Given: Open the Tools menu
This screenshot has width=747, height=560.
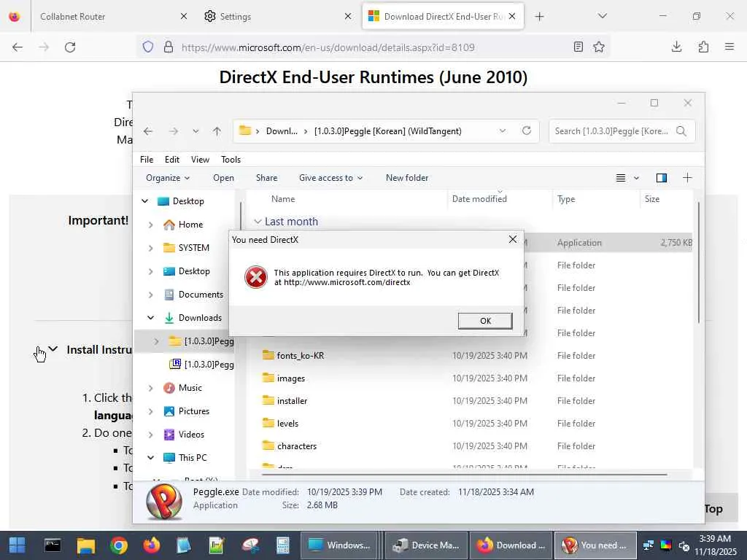Looking at the screenshot, I should click(x=231, y=160).
